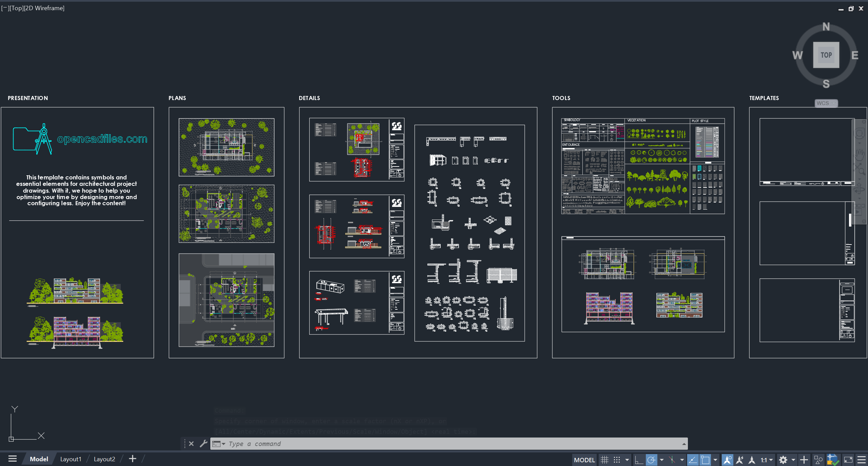Toggle object snap tracking
Screen dimensions: 868x466
click(693, 460)
